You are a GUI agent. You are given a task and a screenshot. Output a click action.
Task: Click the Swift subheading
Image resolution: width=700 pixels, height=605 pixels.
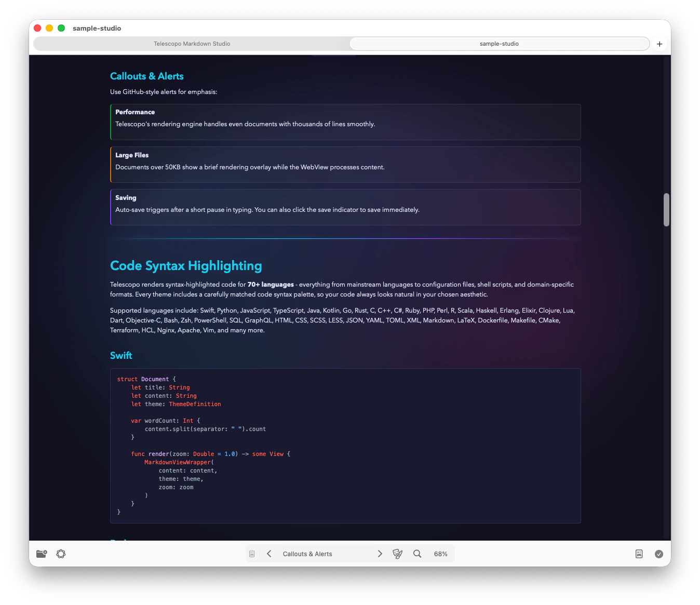tap(121, 356)
